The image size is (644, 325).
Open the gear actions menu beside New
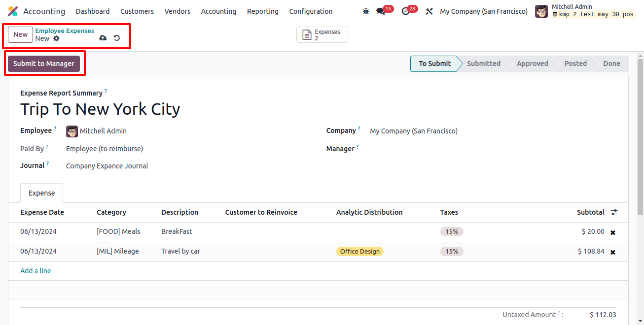point(56,38)
